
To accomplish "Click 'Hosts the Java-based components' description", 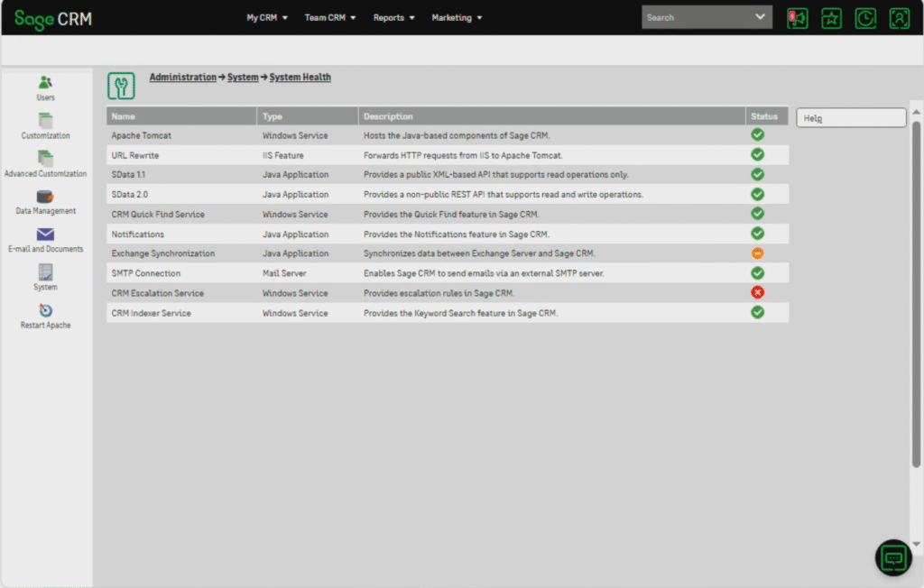I will click(x=457, y=135).
